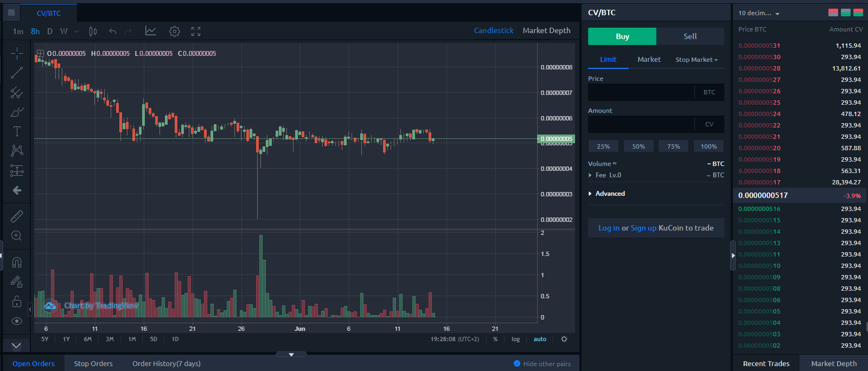Click the back arrow in drawing toolbar
The width and height of the screenshot is (868, 371).
(x=17, y=190)
